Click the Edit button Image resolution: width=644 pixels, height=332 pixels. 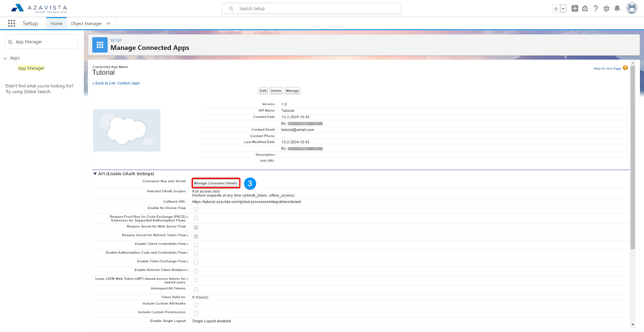click(263, 91)
